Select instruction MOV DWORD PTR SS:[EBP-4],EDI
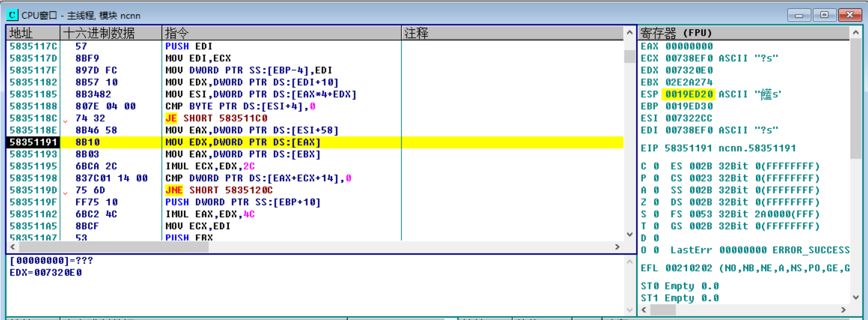 point(249,70)
